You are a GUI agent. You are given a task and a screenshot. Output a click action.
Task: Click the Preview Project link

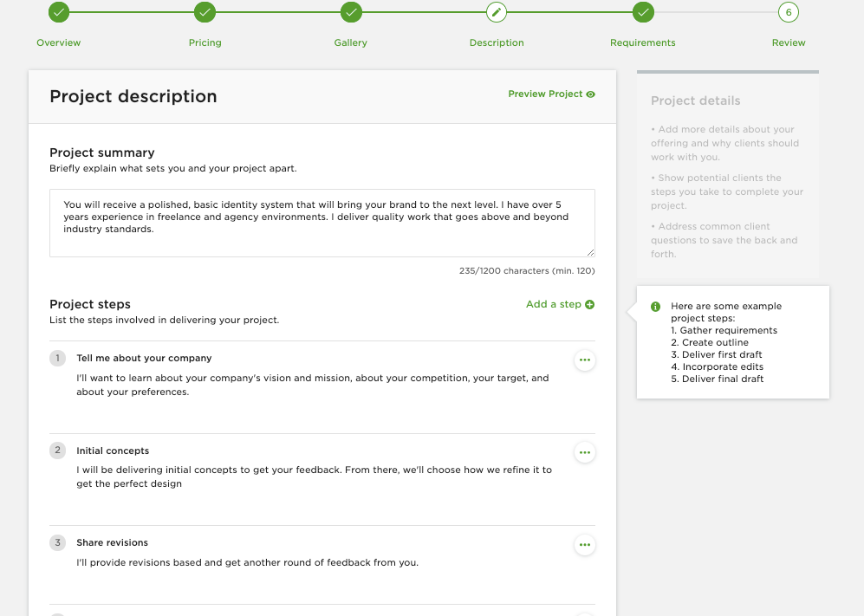tap(545, 94)
